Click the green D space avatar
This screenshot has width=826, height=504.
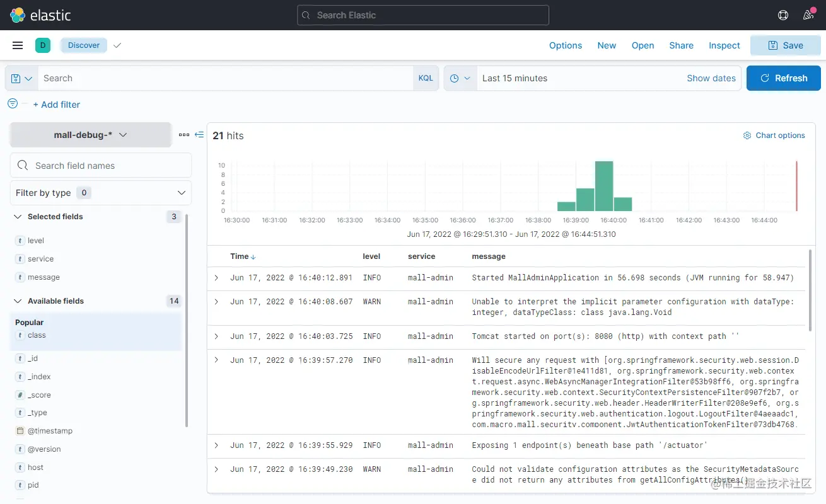click(x=43, y=45)
